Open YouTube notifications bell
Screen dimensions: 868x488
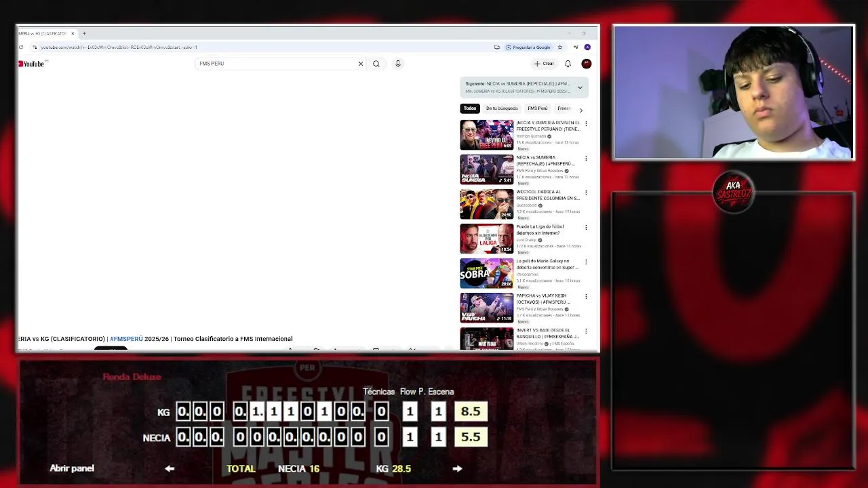568,64
